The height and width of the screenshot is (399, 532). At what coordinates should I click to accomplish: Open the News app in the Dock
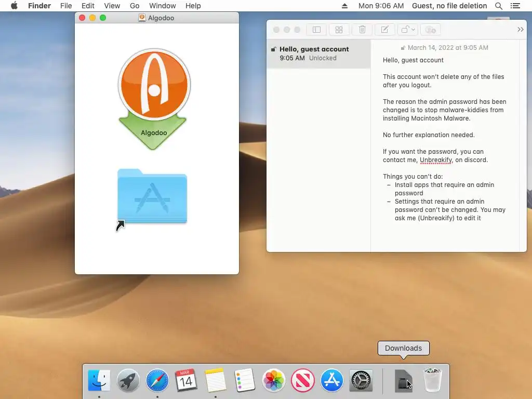coord(303,380)
